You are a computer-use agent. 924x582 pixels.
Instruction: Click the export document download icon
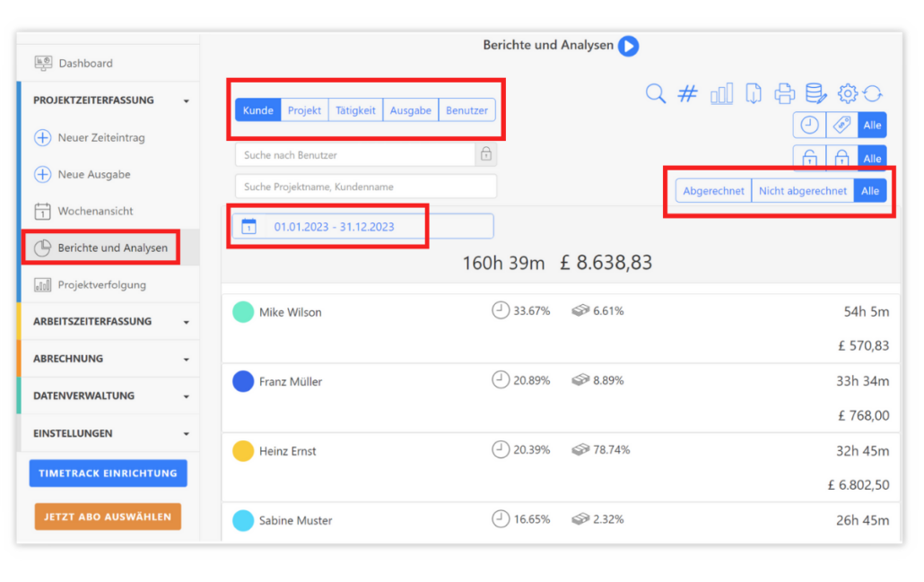click(x=754, y=93)
